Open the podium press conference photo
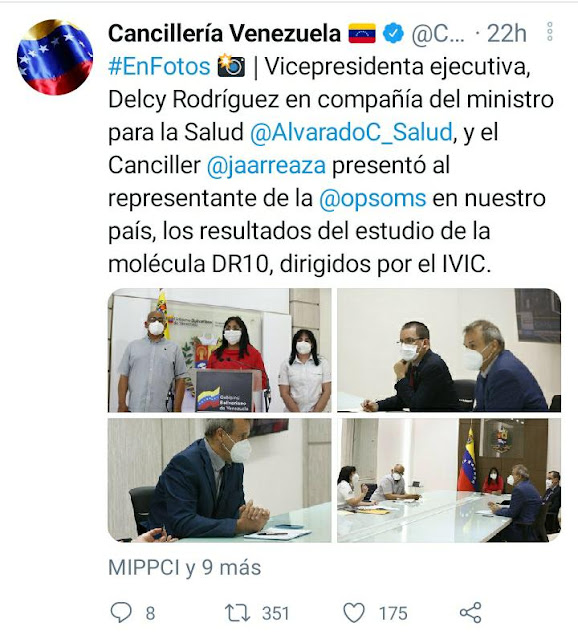This screenshot has height=639, width=578. (220, 350)
